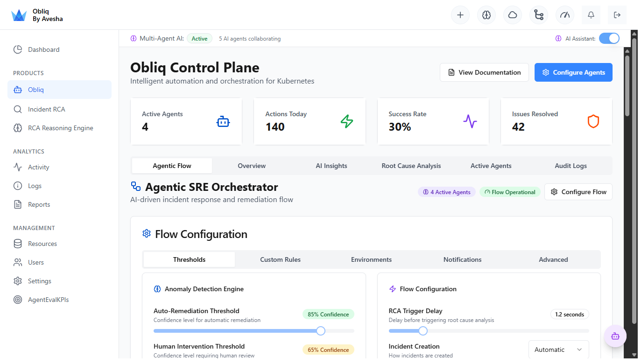Viewport: 641px width, 364px height.
Task: Open Settings in sidebar
Action: (x=59, y=281)
